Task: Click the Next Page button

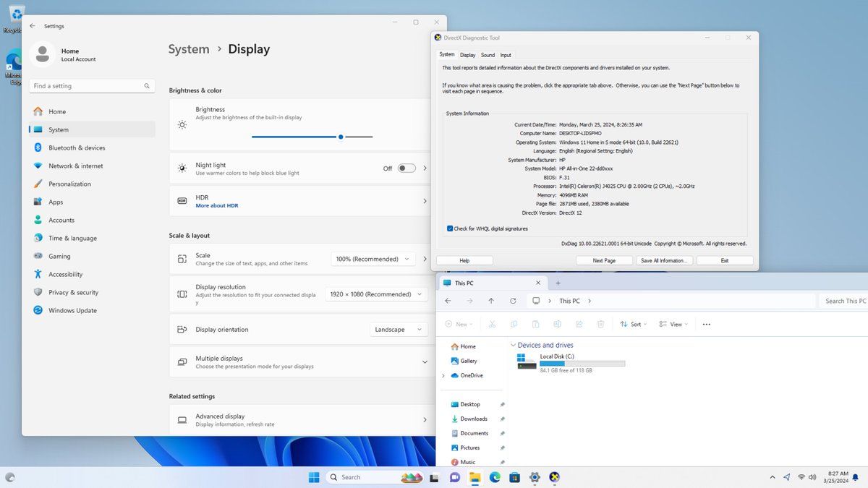Action: (604, 260)
